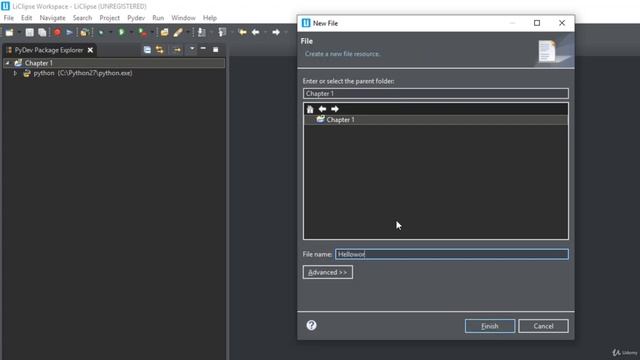This screenshot has height=360, width=640.
Task: Select the PyDev Package Explorer tab
Action: coord(49,50)
